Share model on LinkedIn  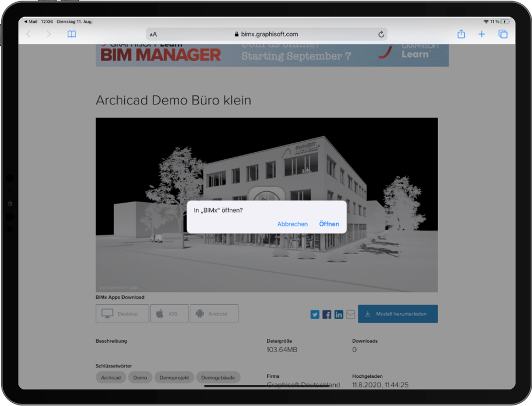pos(338,314)
